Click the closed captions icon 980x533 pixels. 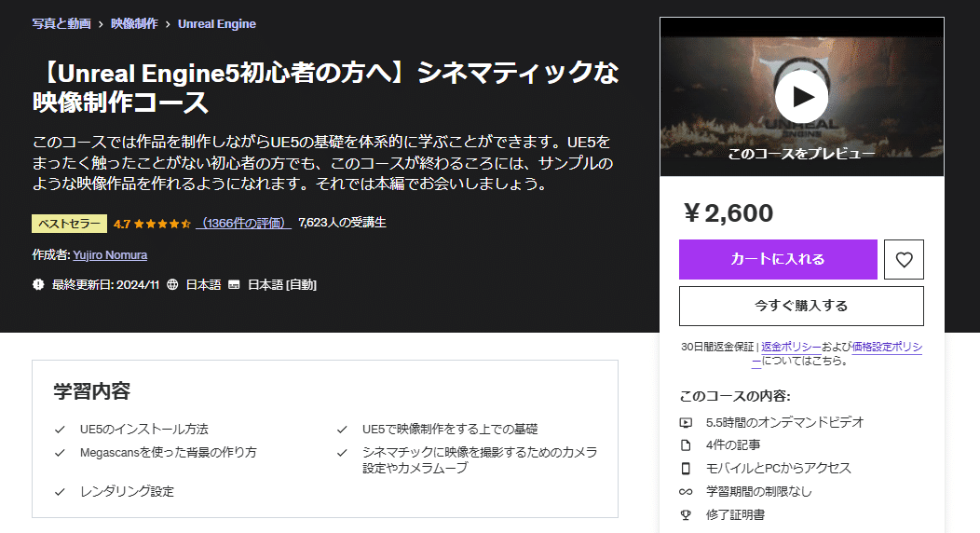(235, 285)
